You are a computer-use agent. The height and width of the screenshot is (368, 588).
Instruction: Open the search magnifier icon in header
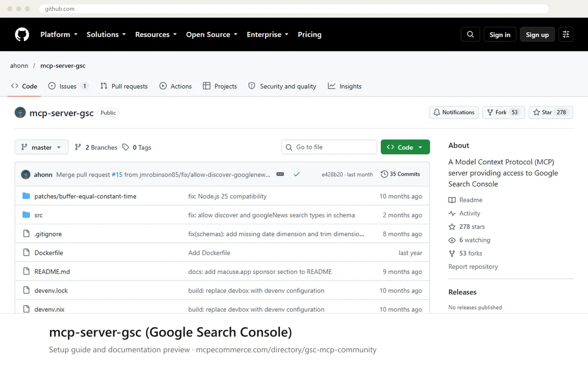470,34
